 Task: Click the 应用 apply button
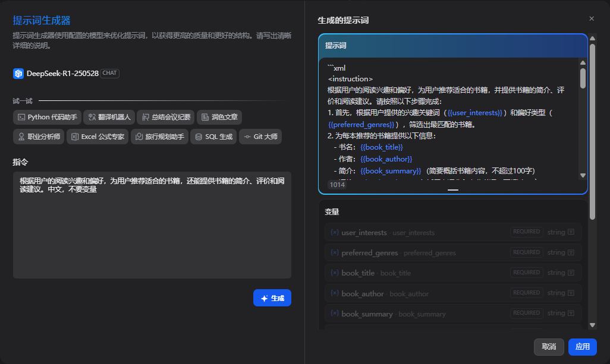point(583,347)
